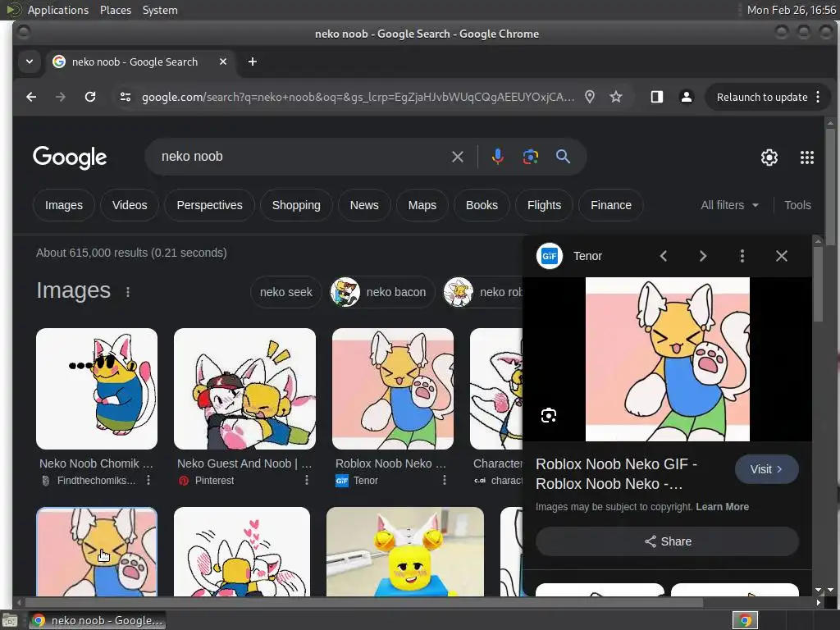Show next image in Tenor preview panel
Screen dimensions: 840x630
703,256
